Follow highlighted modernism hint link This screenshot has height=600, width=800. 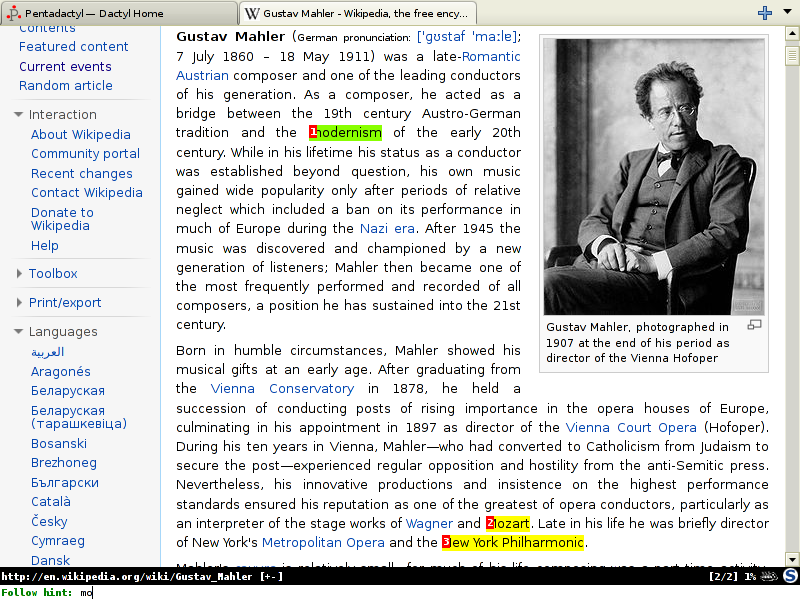(x=345, y=133)
